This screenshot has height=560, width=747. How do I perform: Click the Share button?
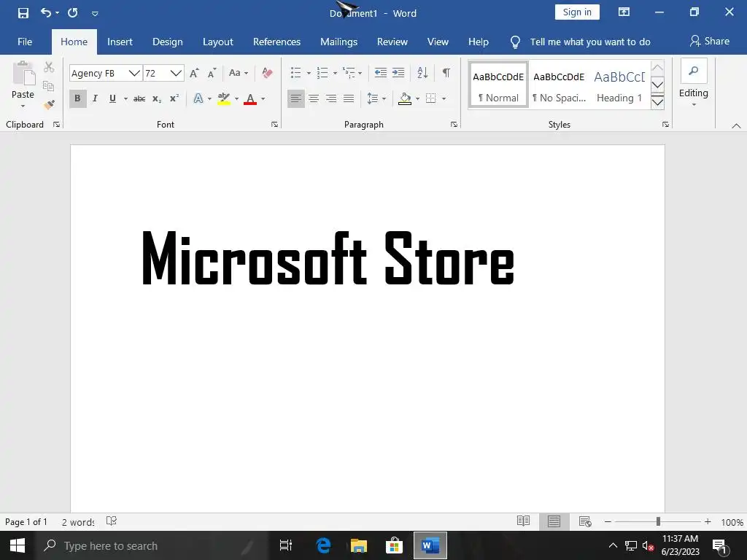tap(710, 42)
